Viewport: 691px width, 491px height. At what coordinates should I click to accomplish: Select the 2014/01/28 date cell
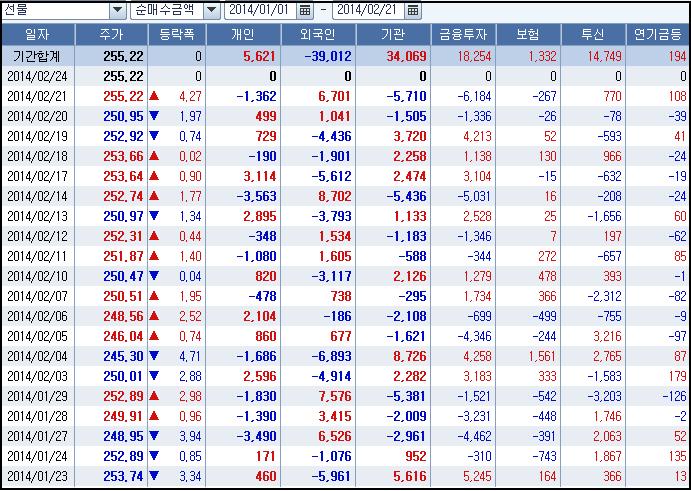tap(37, 416)
